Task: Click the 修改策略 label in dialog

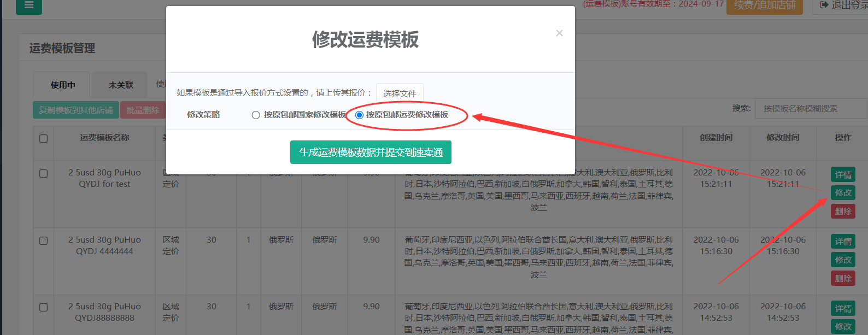Action: [203, 115]
